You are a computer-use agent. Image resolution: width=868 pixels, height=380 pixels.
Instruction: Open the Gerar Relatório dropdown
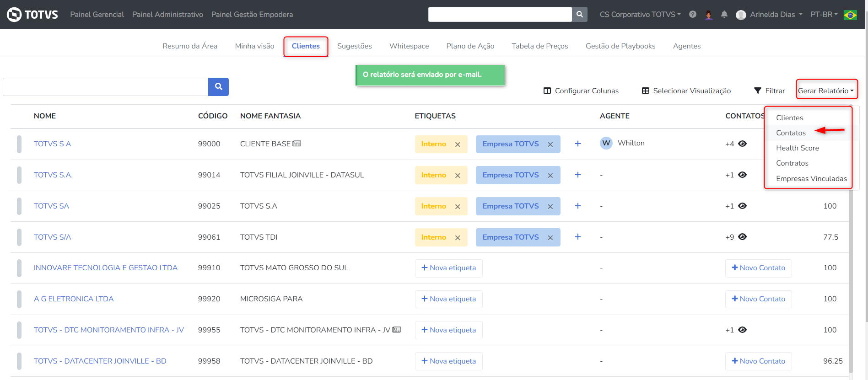826,91
